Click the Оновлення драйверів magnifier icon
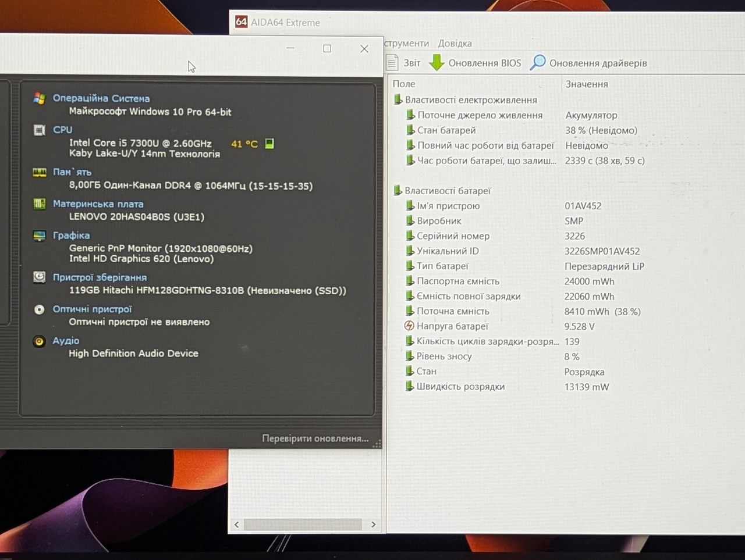The height and width of the screenshot is (560, 745). pyautogui.click(x=537, y=62)
